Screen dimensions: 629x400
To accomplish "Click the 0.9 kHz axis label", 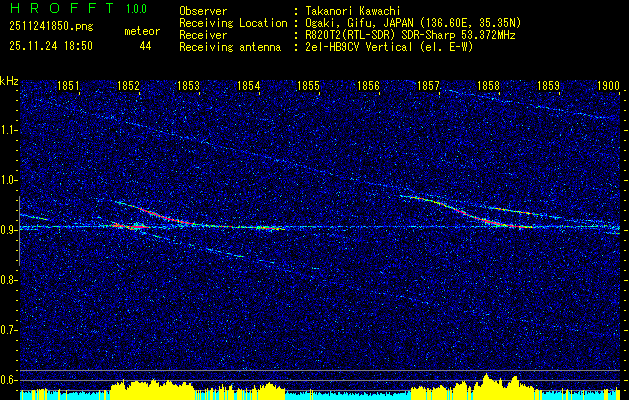I will (x=8, y=230).
